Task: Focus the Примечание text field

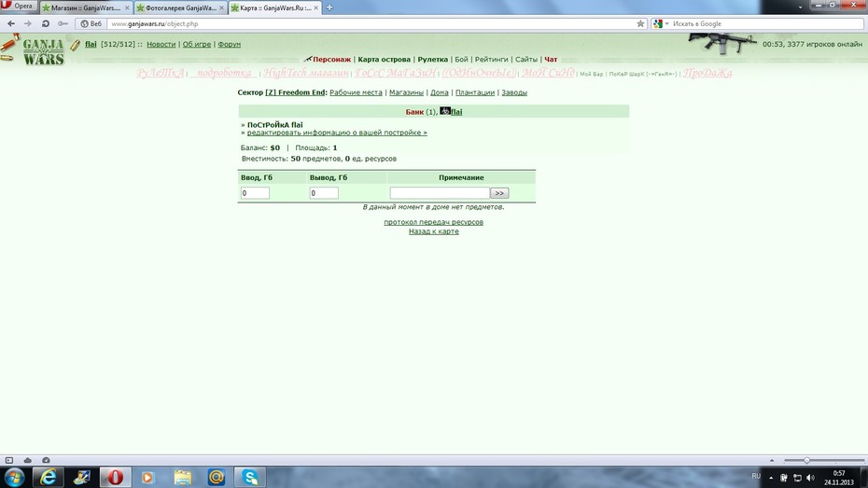Action: click(x=440, y=193)
